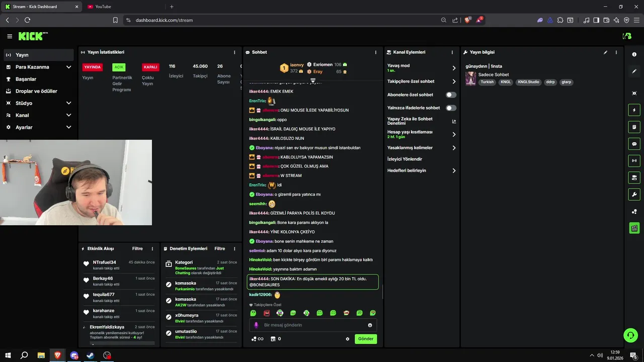Screen dimensions: 644x362
Task: Click the Bir mesaj gönderin field
Action: tap(313, 325)
